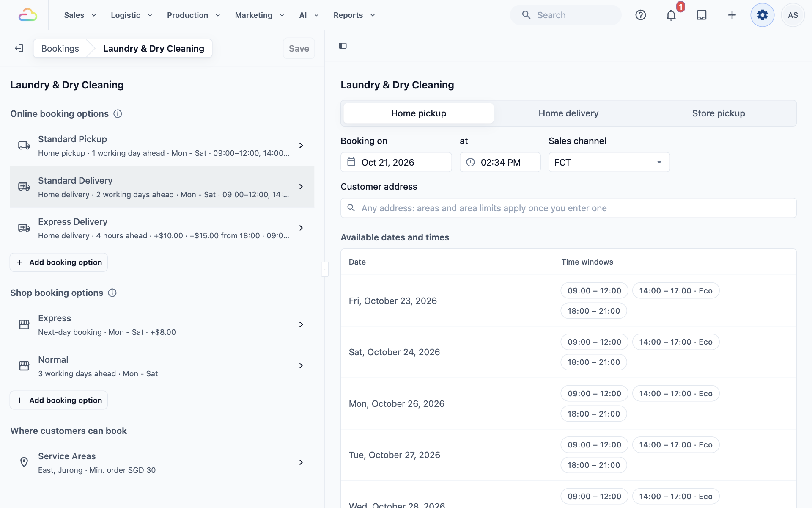The height and width of the screenshot is (508, 812).
Task: Open the inbox tray icon
Action: coord(702,15)
